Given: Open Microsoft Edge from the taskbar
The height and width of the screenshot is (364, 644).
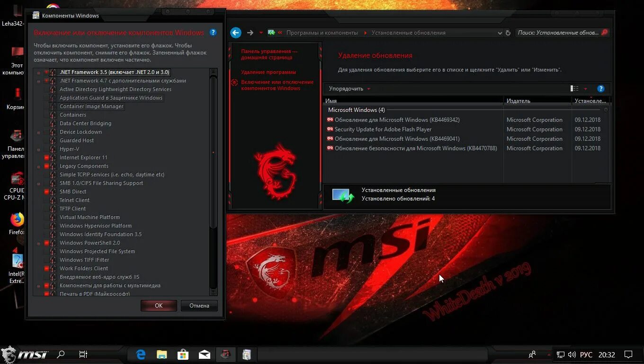Looking at the screenshot, I should coord(140,354).
